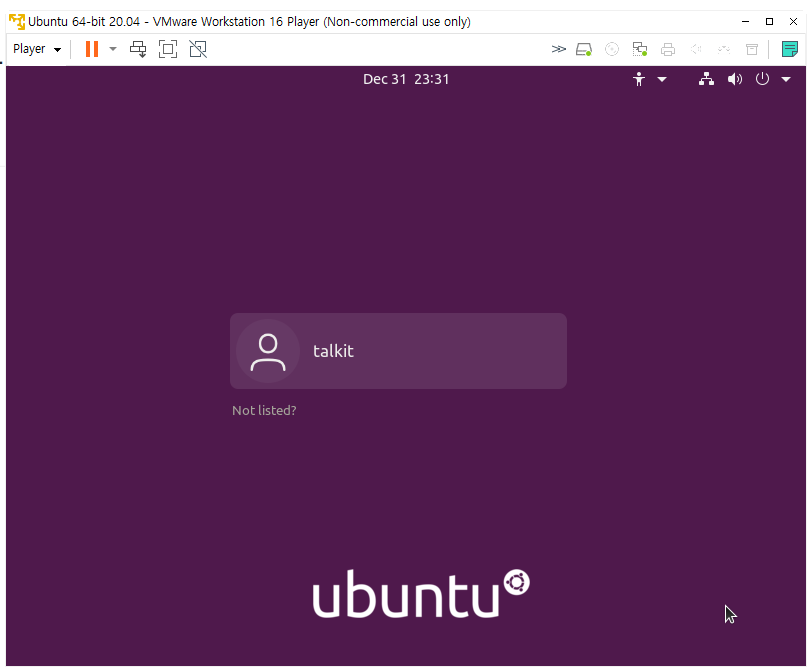
Task: Click the Ubuntu network status icon
Action: coord(706,79)
